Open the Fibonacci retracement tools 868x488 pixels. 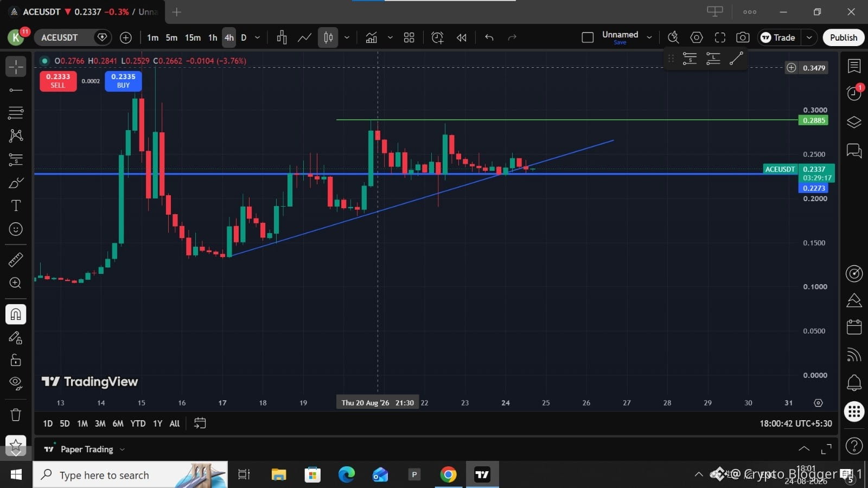16,113
